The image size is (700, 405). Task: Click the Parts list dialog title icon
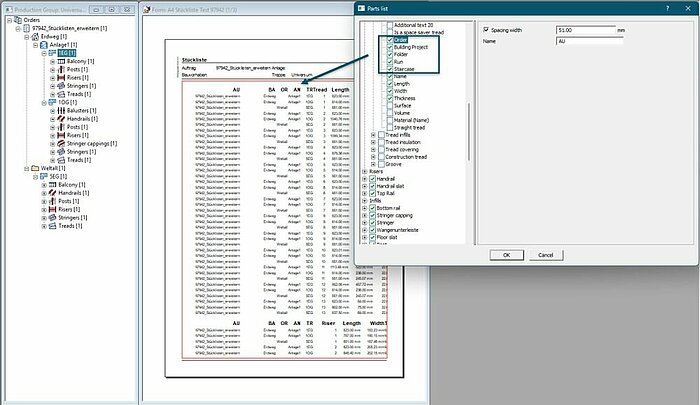[361, 8]
